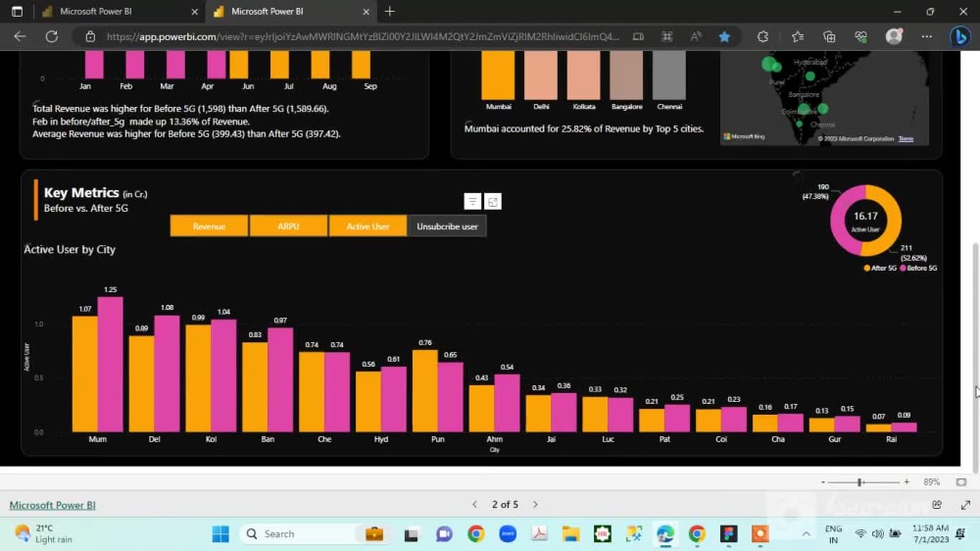Click the After 5G legend swatch
This screenshot has width=980, height=551.
(867, 269)
